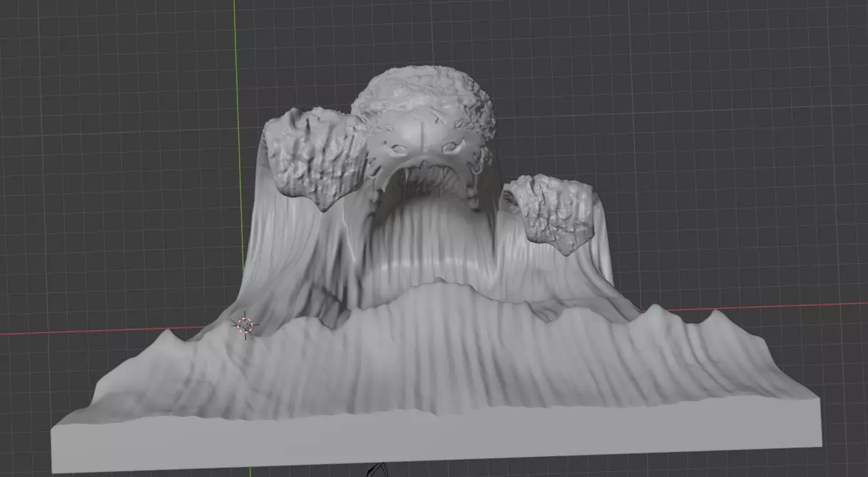
Task: Click the 3D cursor crosshair marker
Action: point(245,325)
